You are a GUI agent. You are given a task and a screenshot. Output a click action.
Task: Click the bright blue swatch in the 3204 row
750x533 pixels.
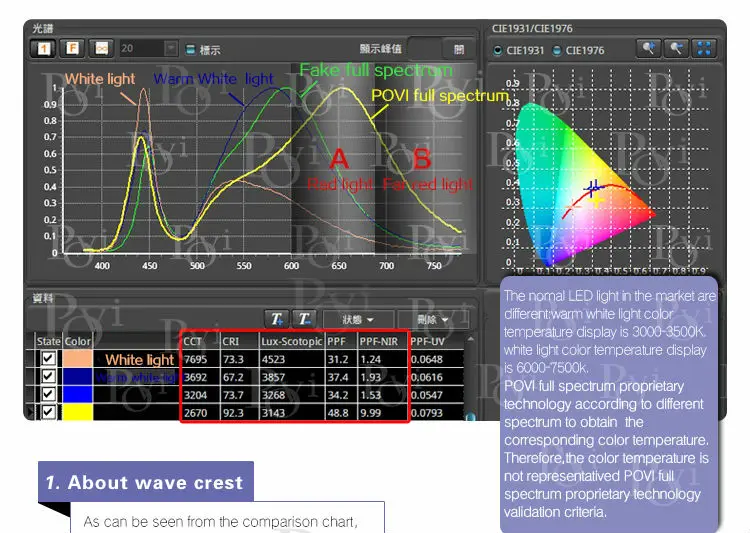coord(78,394)
